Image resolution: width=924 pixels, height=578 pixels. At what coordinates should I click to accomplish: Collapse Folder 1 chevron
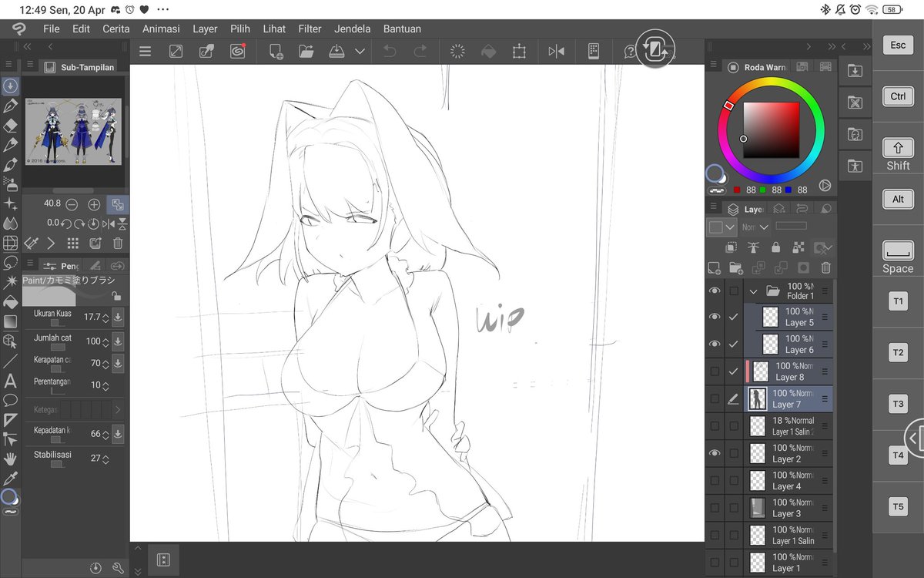point(754,291)
